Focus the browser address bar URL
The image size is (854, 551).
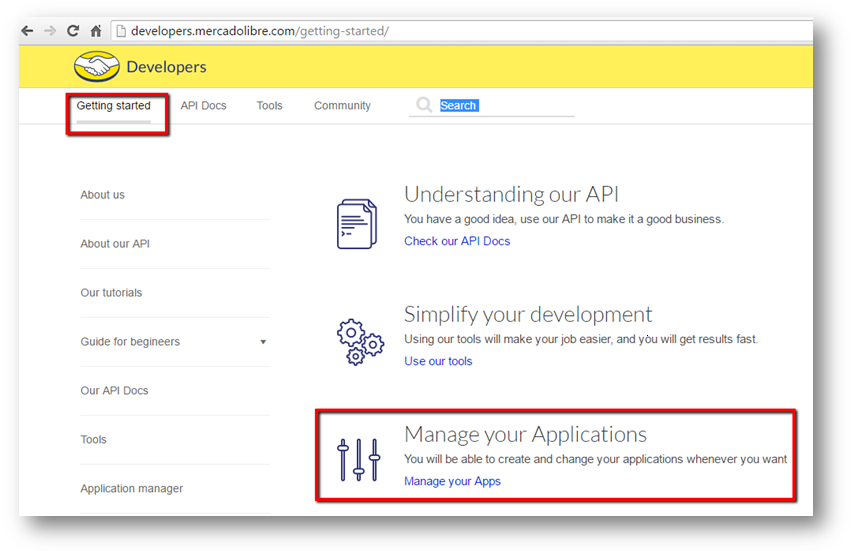tap(260, 31)
